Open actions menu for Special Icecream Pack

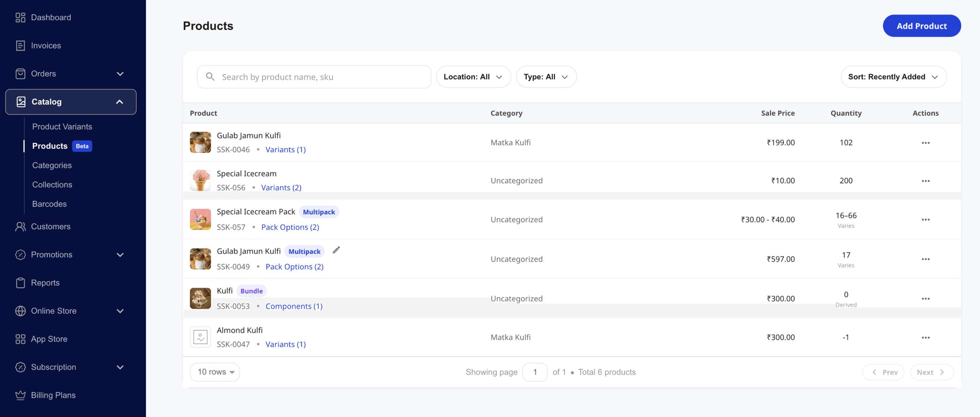926,220
